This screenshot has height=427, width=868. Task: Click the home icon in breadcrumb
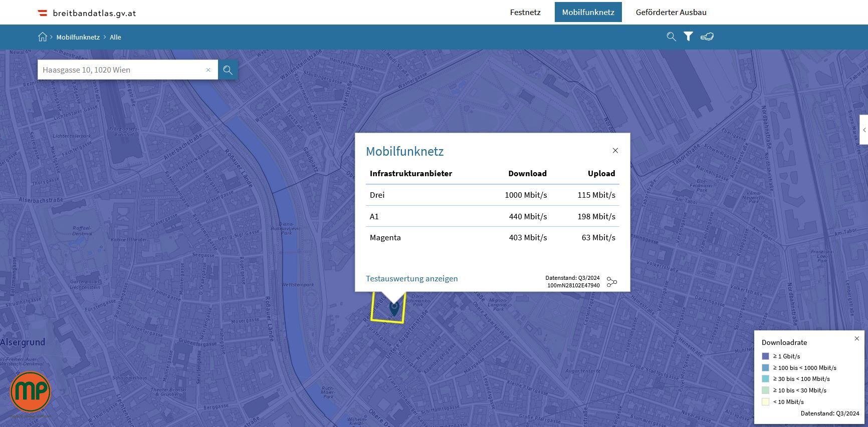tap(43, 37)
